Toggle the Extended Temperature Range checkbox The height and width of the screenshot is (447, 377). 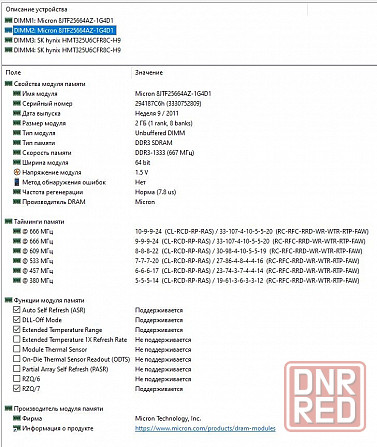[x=17, y=329]
